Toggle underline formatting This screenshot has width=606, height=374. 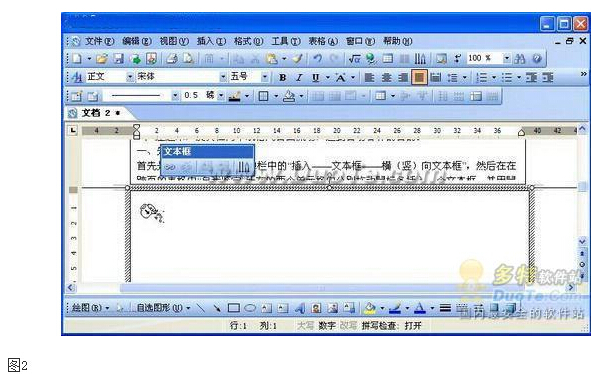click(315, 77)
